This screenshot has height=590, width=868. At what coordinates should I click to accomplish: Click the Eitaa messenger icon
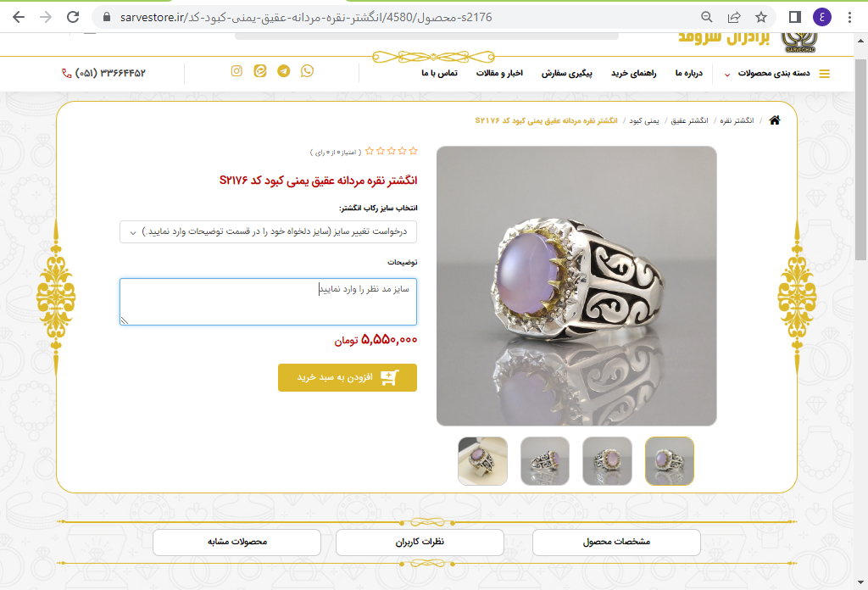point(260,71)
